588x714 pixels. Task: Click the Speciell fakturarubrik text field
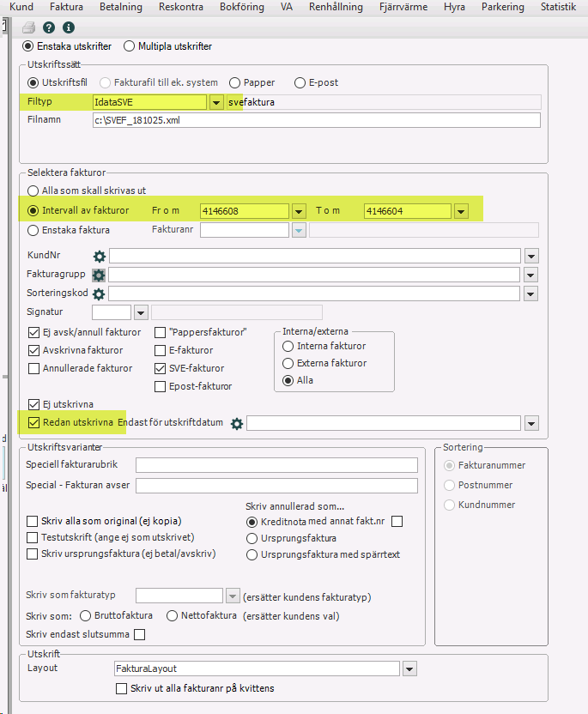(276, 465)
